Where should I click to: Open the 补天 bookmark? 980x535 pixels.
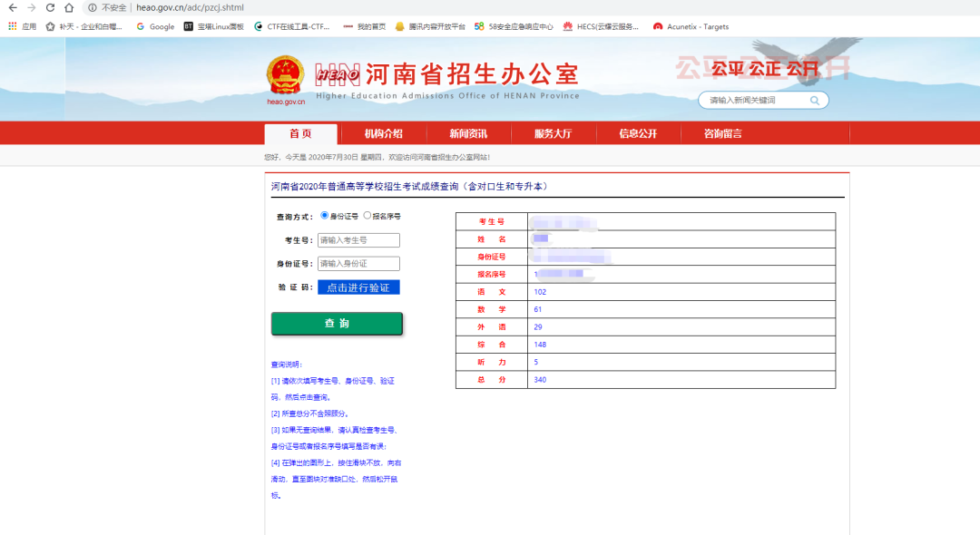(83, 26)
